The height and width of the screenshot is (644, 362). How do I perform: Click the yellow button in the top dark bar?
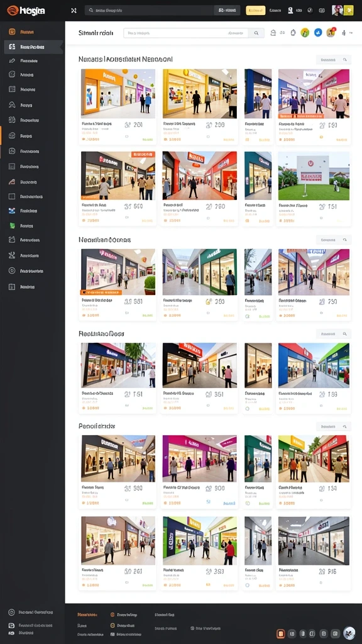[x=255, y=10]
